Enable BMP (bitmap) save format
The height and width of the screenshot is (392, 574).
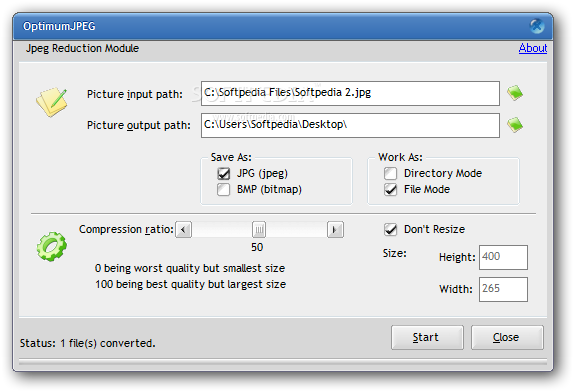tap(223, 190)
